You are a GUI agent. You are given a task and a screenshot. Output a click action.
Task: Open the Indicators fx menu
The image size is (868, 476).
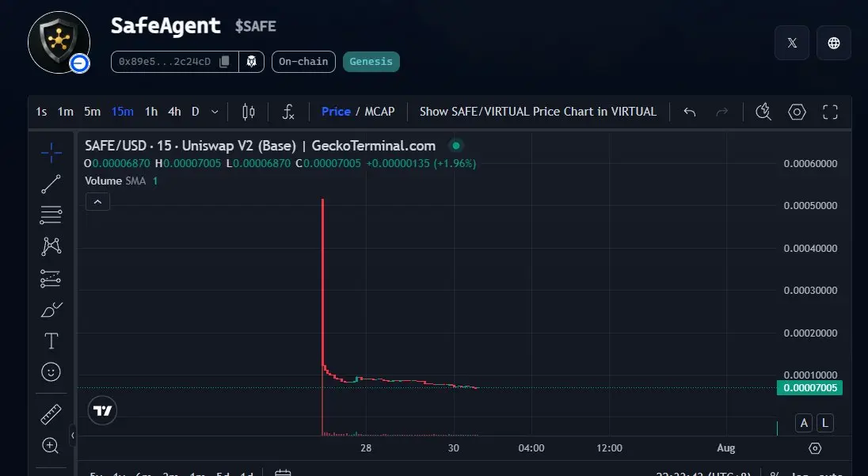(x=287, y=112)
